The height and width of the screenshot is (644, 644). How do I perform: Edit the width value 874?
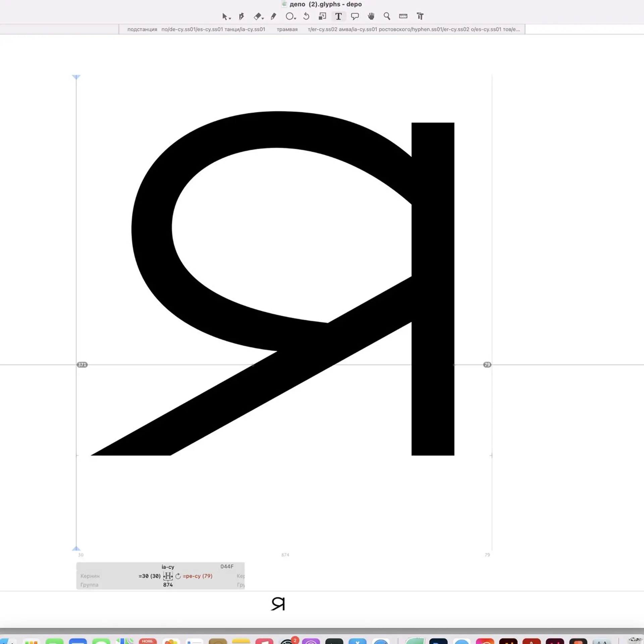click(x=168, y=585)
